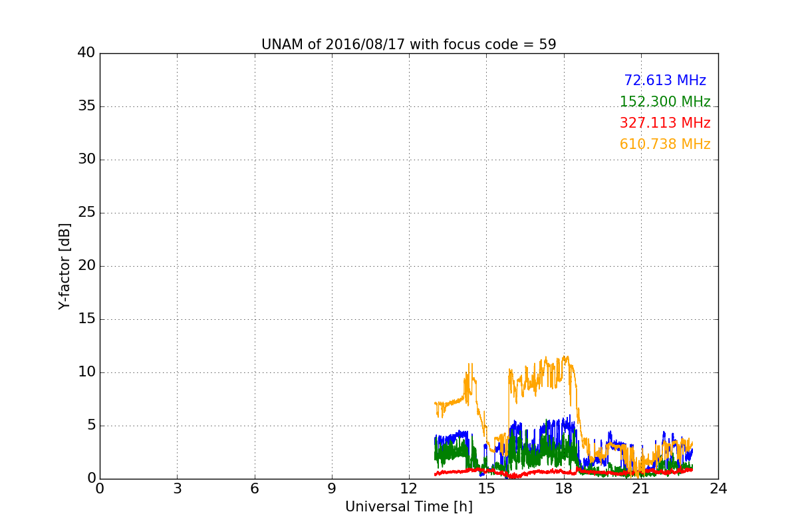Image resolution: width=798 pixels, height=532 pixels.
Task: Select the red 327.113 MHz legend label
Action: (665, 123)
